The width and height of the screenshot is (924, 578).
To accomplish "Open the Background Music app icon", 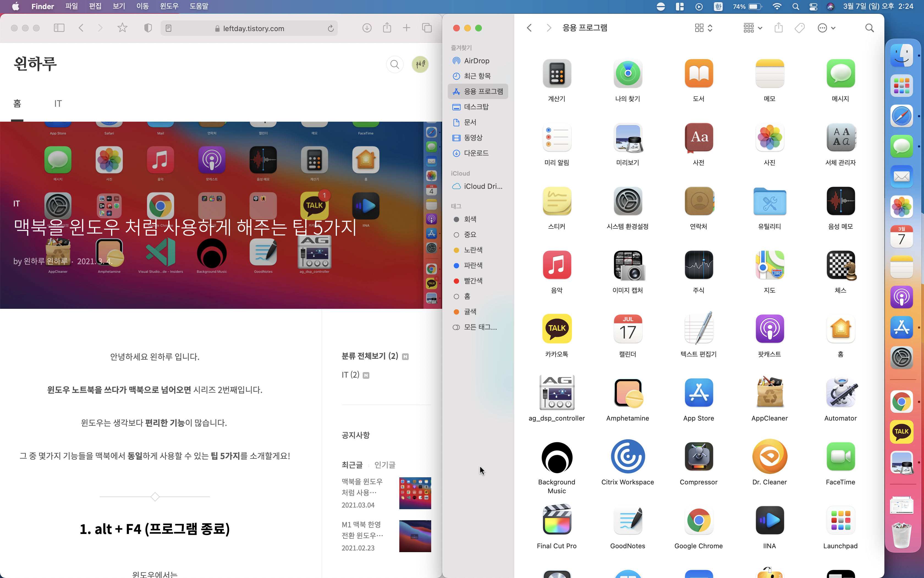I will point(557,457).
